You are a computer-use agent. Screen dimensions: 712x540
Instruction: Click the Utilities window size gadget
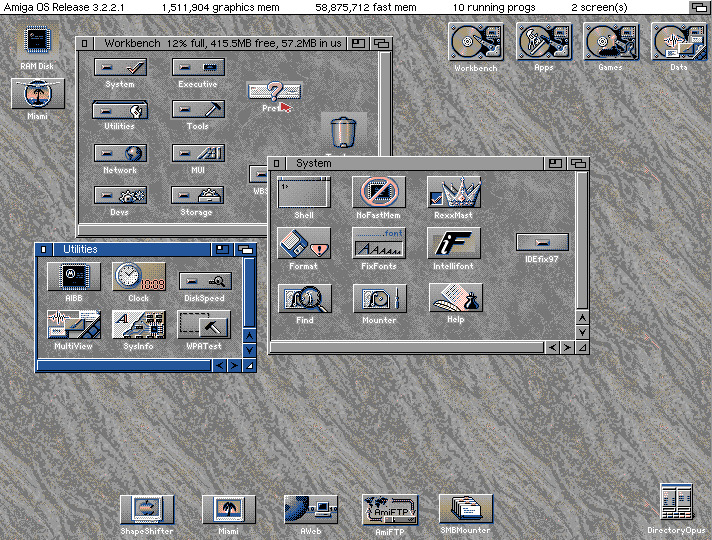point(250,366)
